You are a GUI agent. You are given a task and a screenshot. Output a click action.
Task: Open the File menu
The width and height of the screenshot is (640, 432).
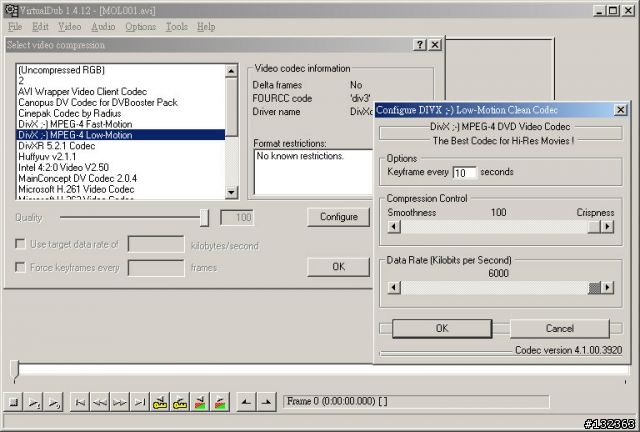[15, 27]
